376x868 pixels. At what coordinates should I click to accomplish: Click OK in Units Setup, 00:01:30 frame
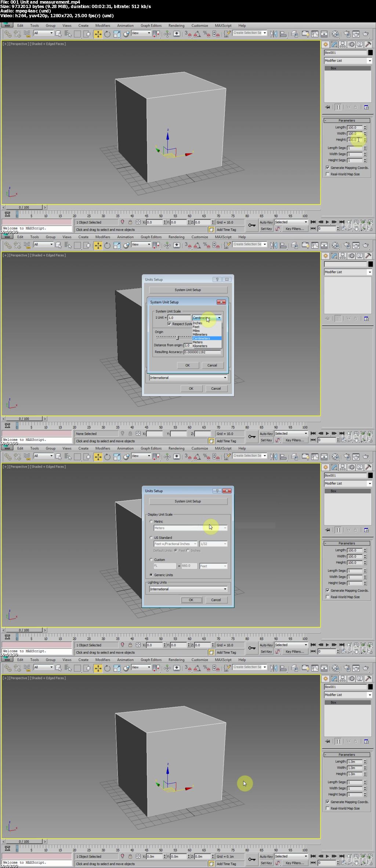tap(191, 600)
